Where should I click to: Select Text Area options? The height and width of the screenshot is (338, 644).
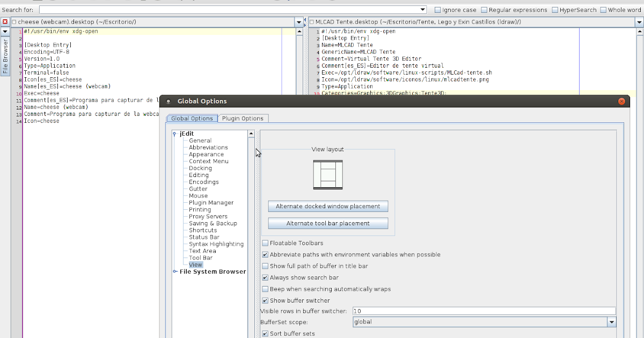[202, 251]
